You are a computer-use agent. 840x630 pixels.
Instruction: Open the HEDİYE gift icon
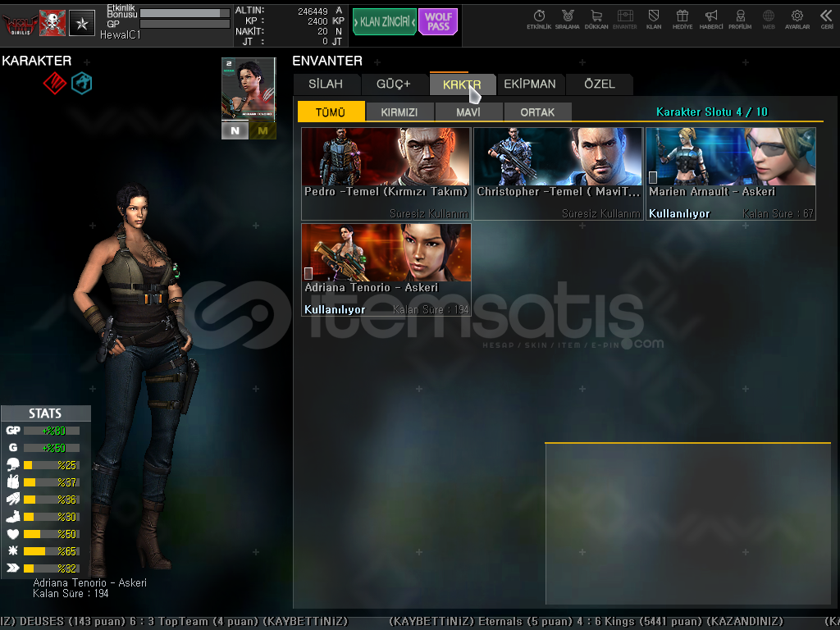[682, 20]
